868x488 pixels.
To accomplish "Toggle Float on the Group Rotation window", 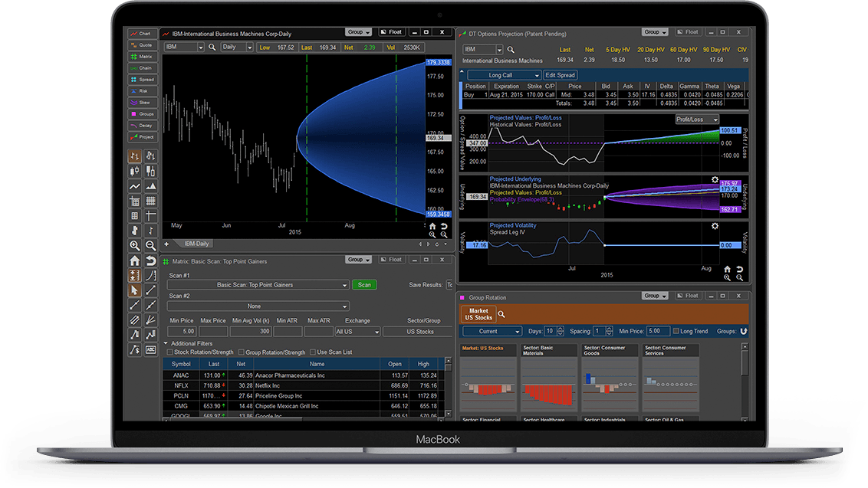I will (x=688, y=296).
